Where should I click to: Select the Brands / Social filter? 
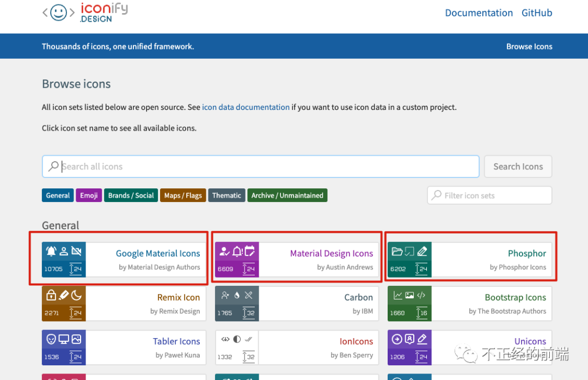[x=131, y=195]
